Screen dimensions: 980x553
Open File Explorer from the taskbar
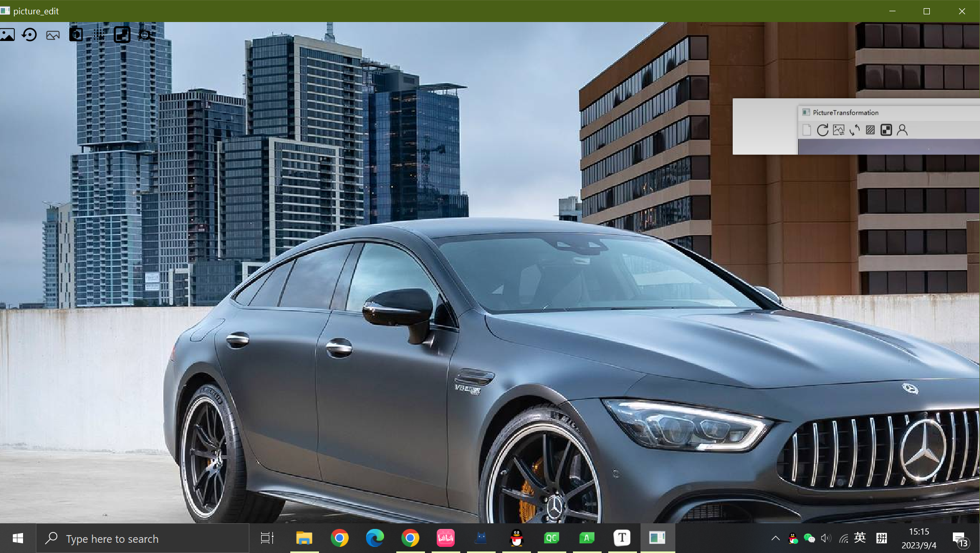pos(304,538)
